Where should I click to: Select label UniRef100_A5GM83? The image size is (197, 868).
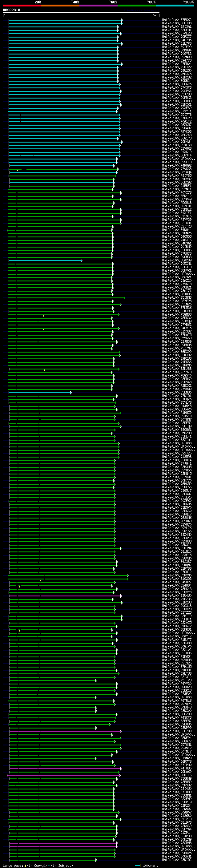pyautogui.click(x=177, y=315)
